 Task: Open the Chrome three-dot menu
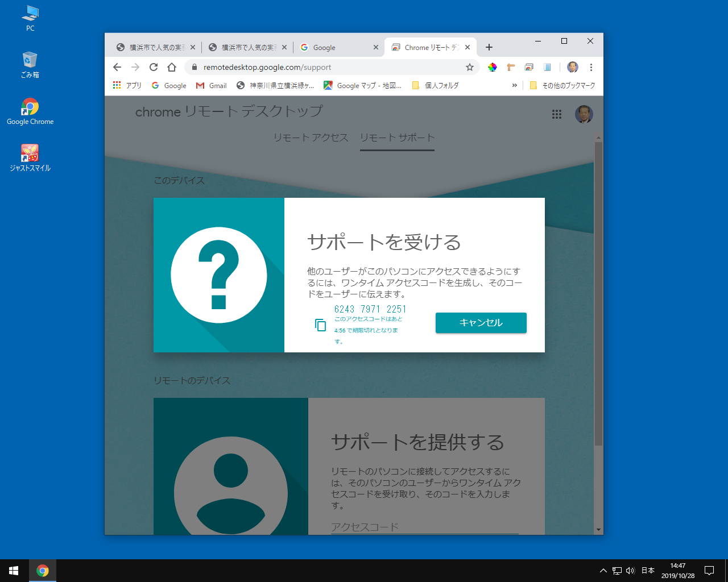(x=591, y=67)
